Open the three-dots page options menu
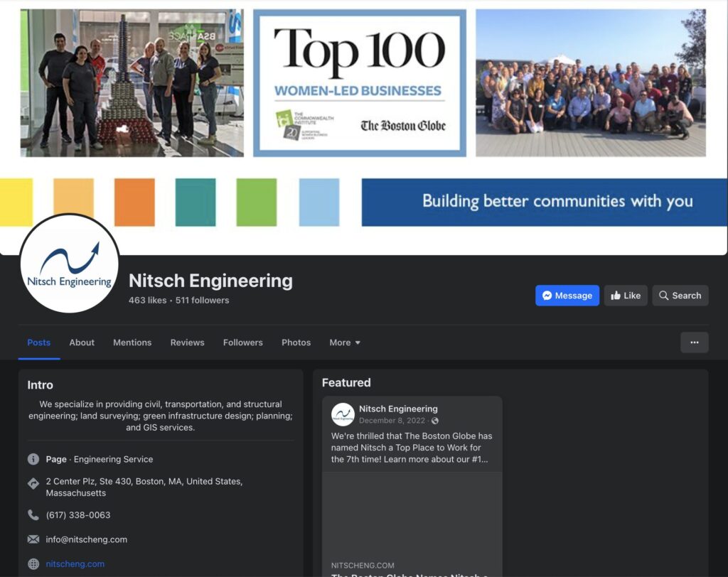The image size is (728, 577). click(x=694, y=343)
